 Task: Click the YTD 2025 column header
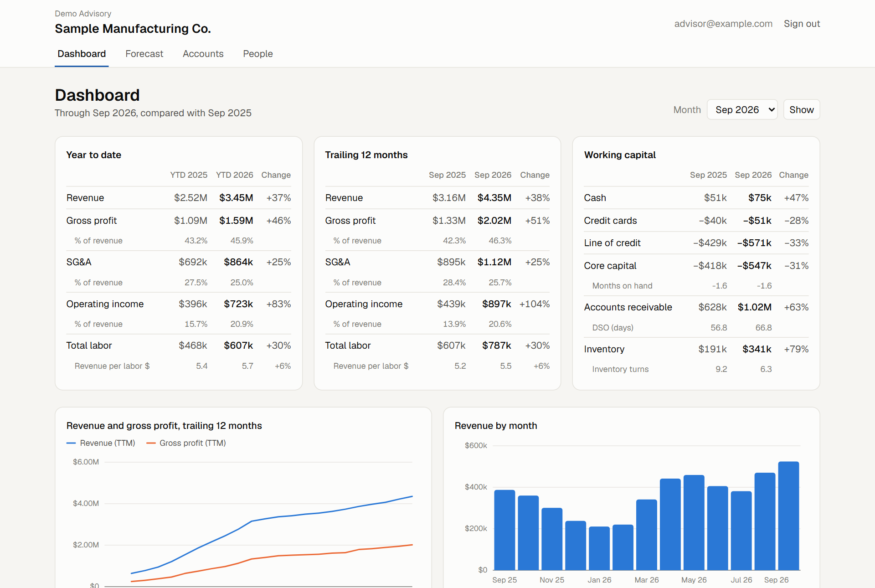click(189, 175)
